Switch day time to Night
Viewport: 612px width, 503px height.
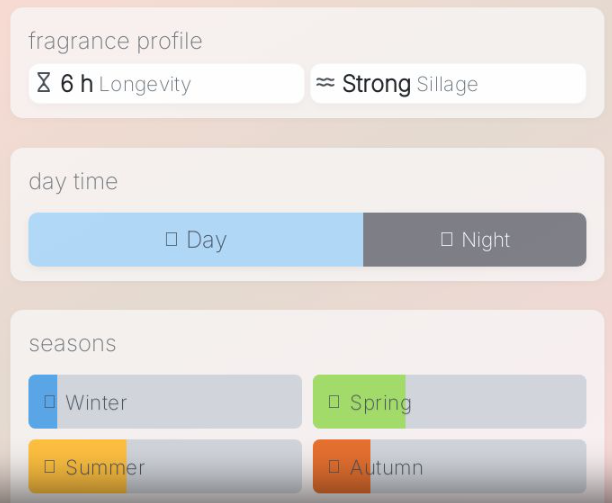(475, 239)
